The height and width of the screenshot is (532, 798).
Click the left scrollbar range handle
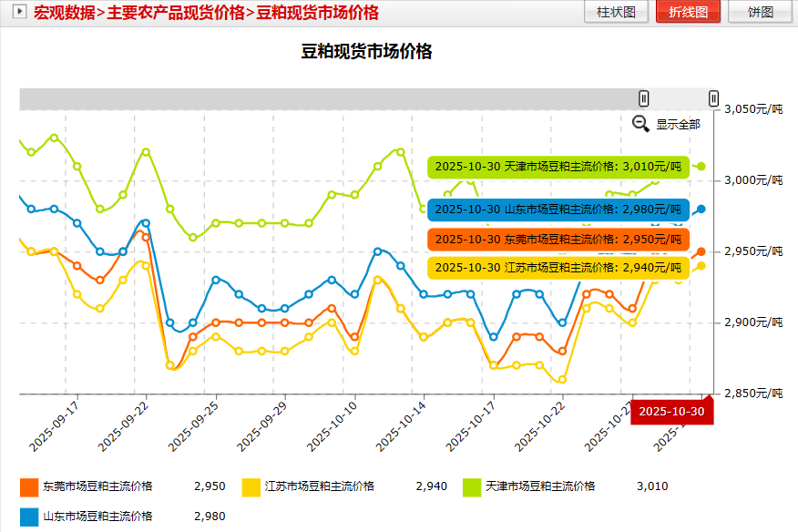pyautogui.click(x=644, y=98)
